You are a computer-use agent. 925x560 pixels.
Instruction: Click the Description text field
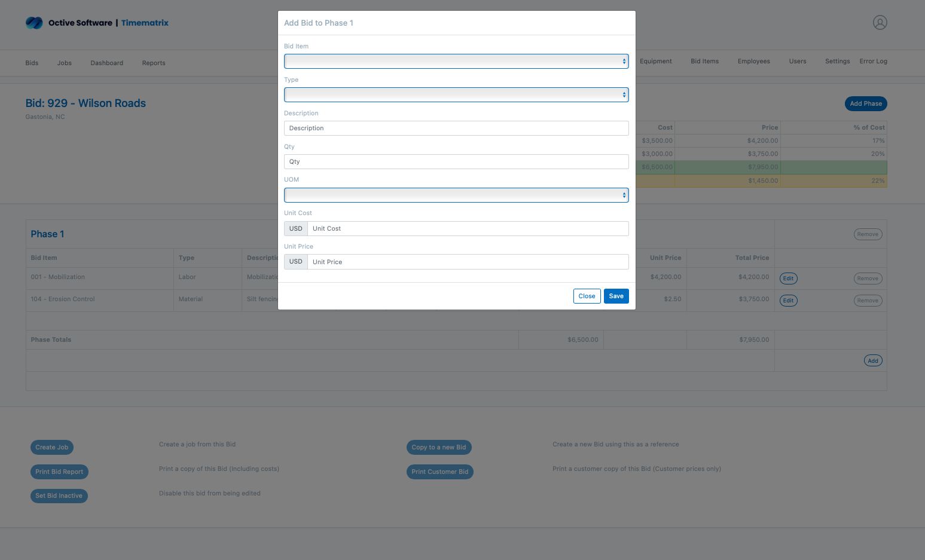click(x=456, y=128)
